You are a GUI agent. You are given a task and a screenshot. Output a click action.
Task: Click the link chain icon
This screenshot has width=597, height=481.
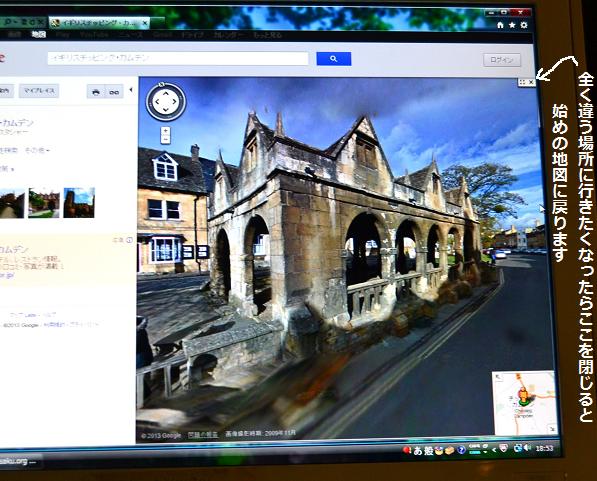click(x=114, y=92)
